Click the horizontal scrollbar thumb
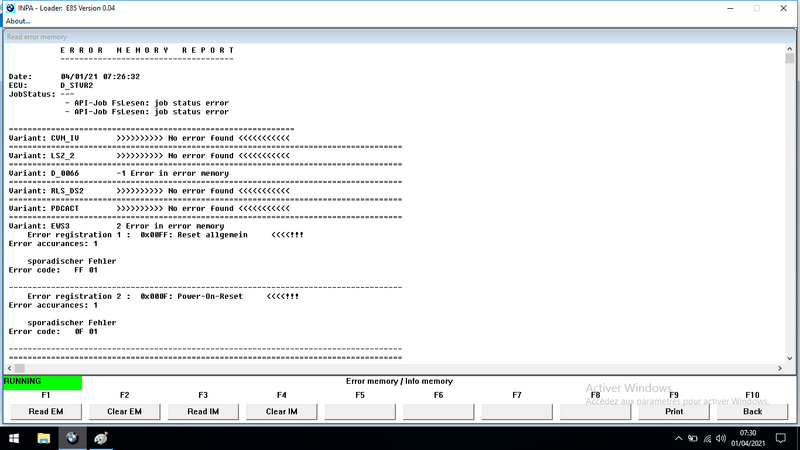The width and height of the screenshot is (800, 450). tap(20, 368)
